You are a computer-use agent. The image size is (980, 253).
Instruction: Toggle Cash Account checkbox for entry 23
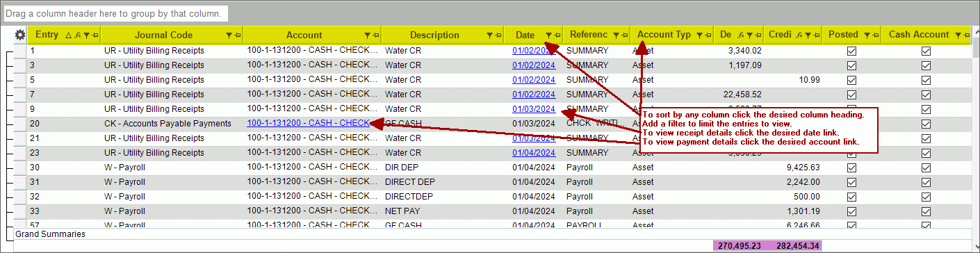click(x=926, y=153)
